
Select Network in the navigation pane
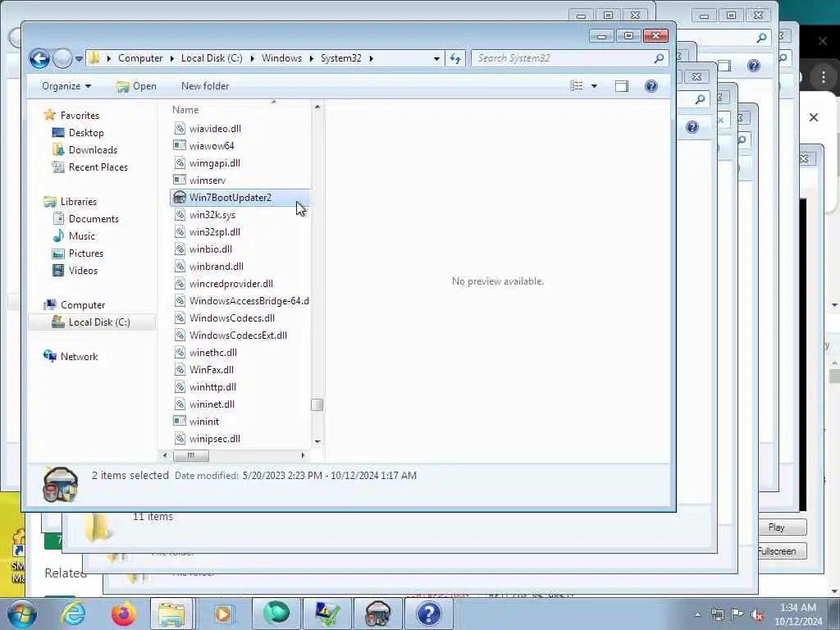pyautogui.click(x=79, y=357)
